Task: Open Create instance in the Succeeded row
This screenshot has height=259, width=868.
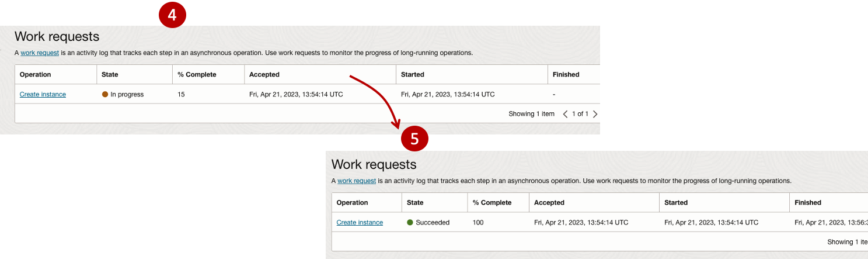Action: click(360, 222)
